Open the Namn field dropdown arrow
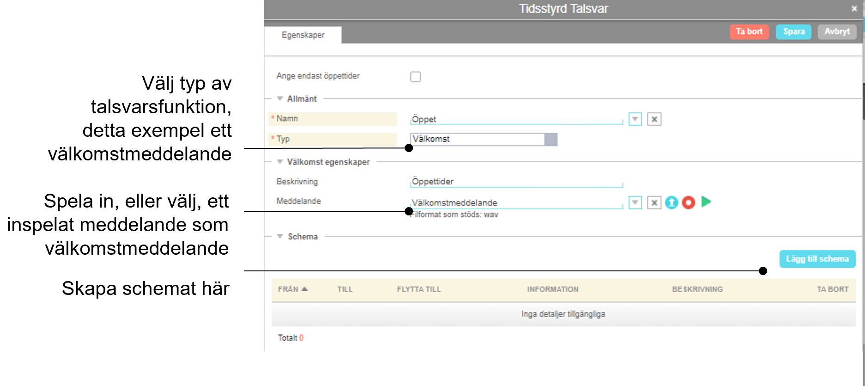The width and height of the screenshot is (868, 386). pyautogui.click(x=635, y=119)
